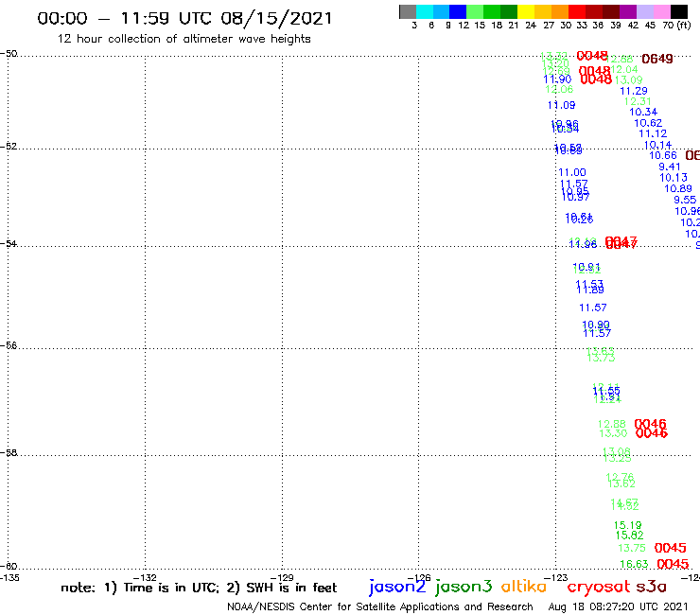This screenshot has width=700, height=615.
Task: Click the wave height value '15.82'
Action: [629, 536]
